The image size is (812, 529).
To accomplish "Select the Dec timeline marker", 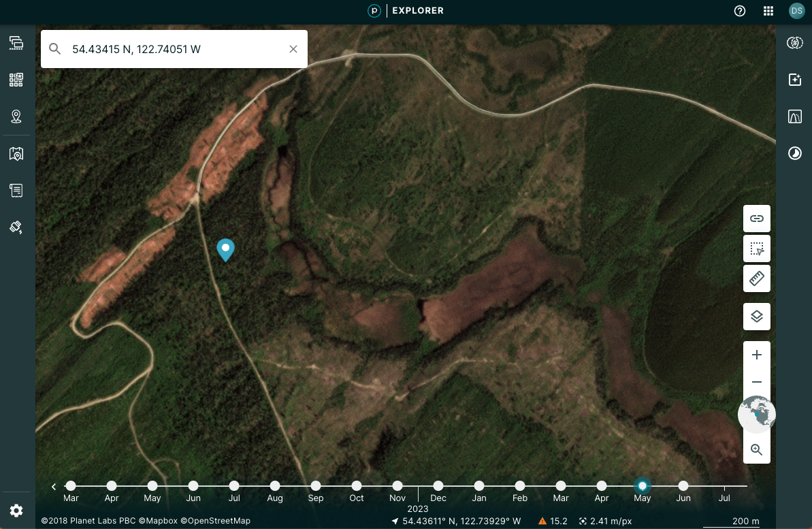I will pyautogui.click(x=438, y=485).
